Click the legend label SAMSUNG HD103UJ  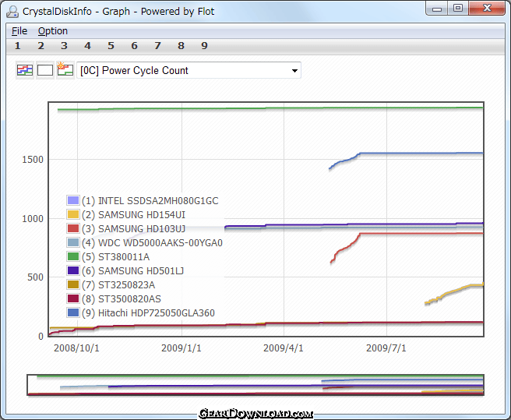[134, 228]
